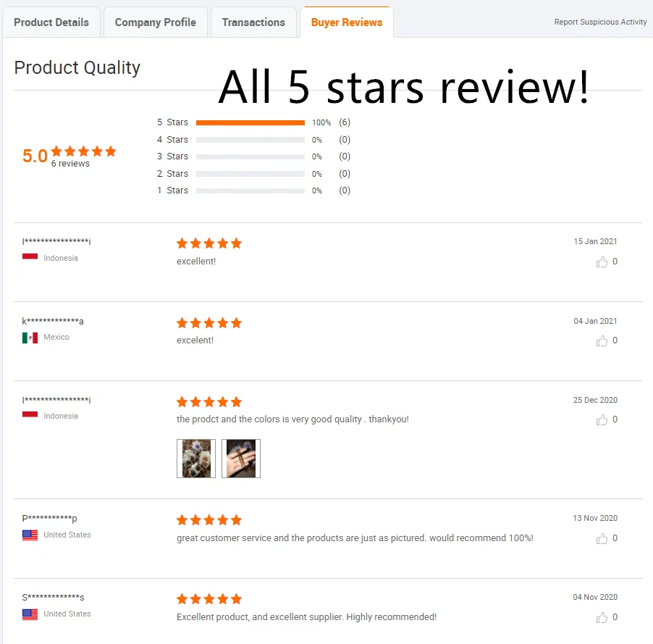Like the 13 Nov 2020 review
The height and width of the screenshot is (644, 653).
click(x=602, y=538)
